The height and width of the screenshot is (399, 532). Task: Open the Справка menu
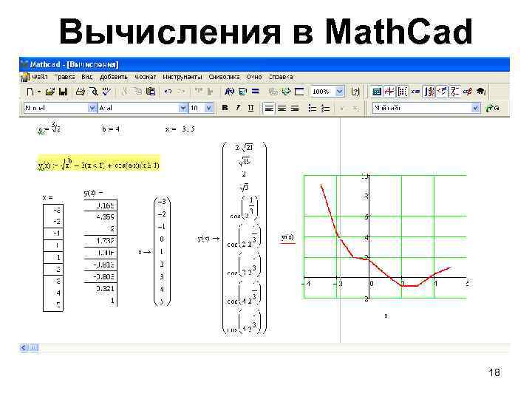click(281, 77)
